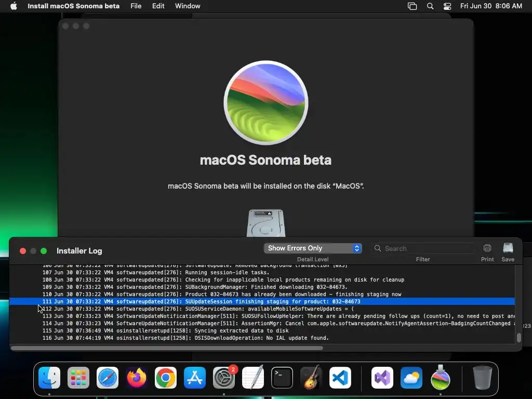The image size is (532, 399).
Task: Select log line 114 AssertionMgr Cancel
Action: point(262,323)
